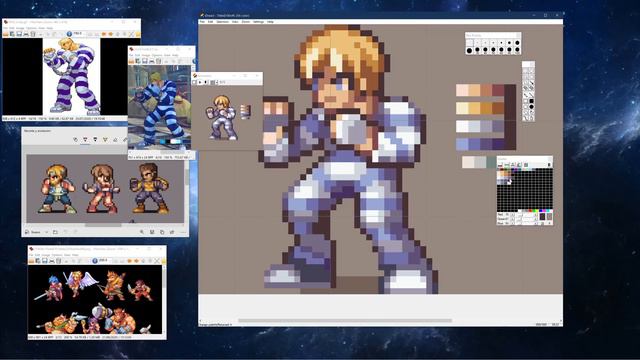Click the open-file folder icon in Snip & Sketch

[x=55, y=232]
